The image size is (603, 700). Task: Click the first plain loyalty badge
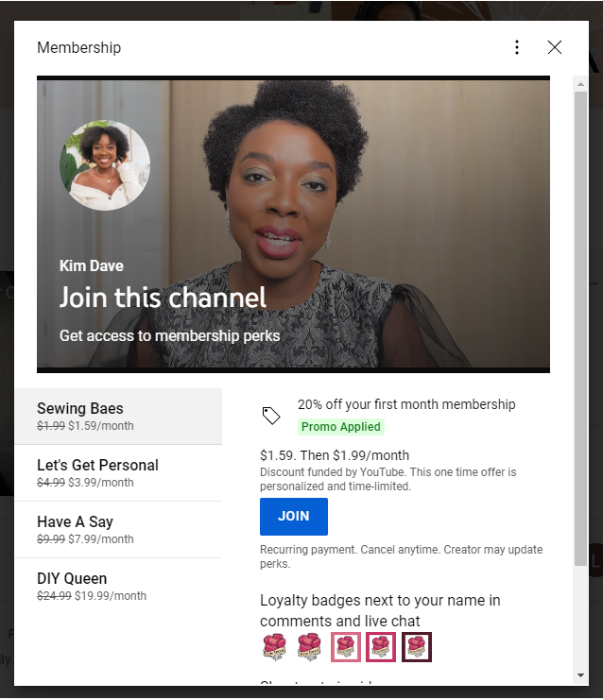(x=274, y=647)
